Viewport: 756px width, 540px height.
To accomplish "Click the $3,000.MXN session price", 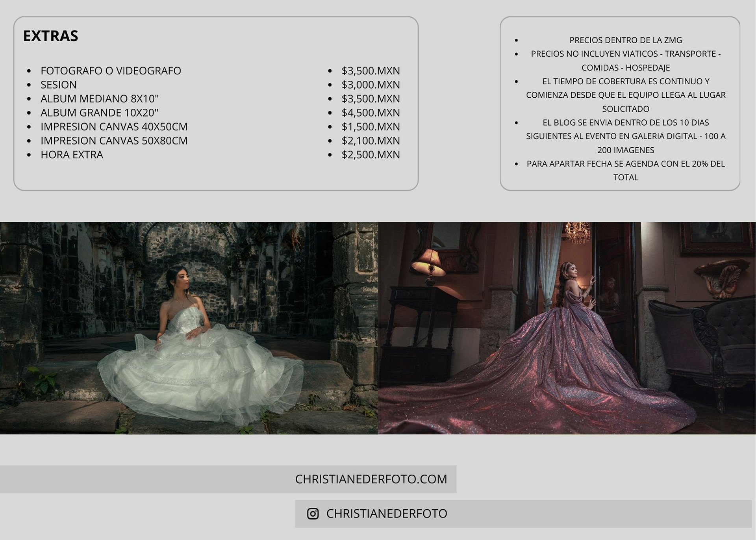I will coord(370,85).
